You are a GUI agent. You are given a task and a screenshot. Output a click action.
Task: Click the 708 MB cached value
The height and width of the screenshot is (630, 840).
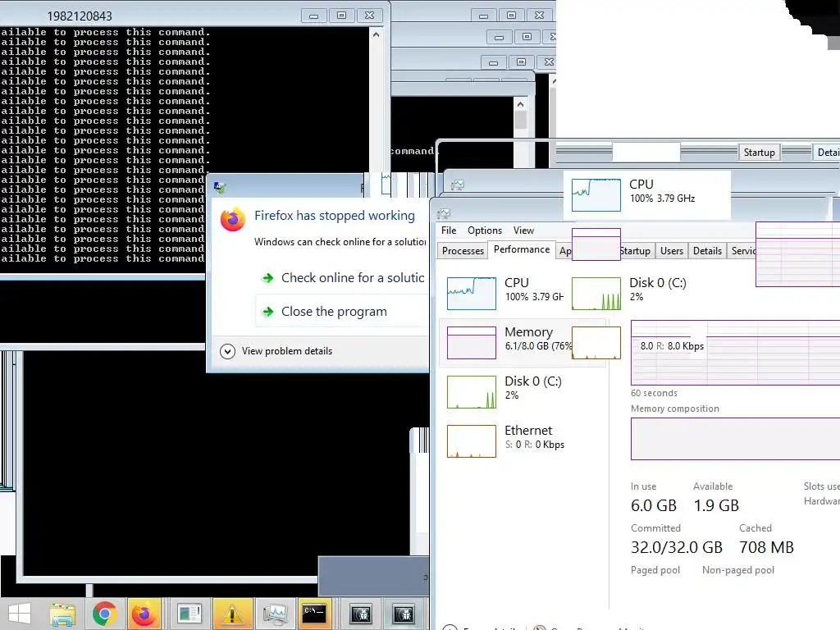[767, 547]
